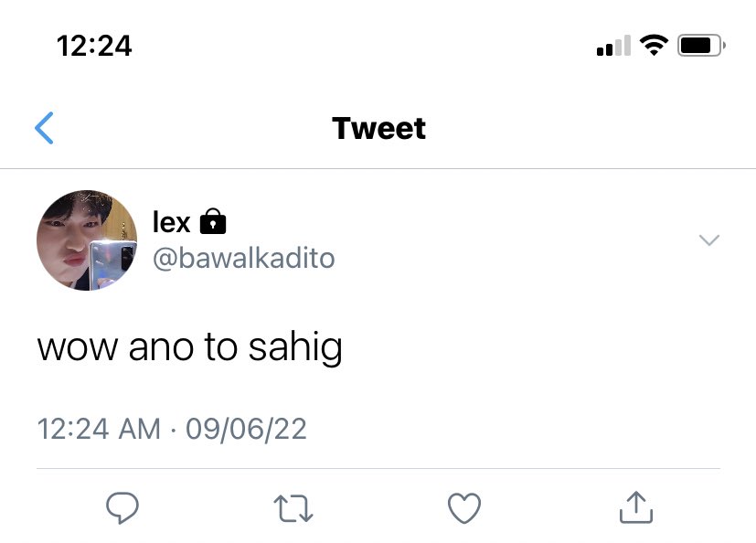The height and width of the screenshot is (543, 756).
Task: Tap the 09/06/22 date
Action: [x=247, y=429]
